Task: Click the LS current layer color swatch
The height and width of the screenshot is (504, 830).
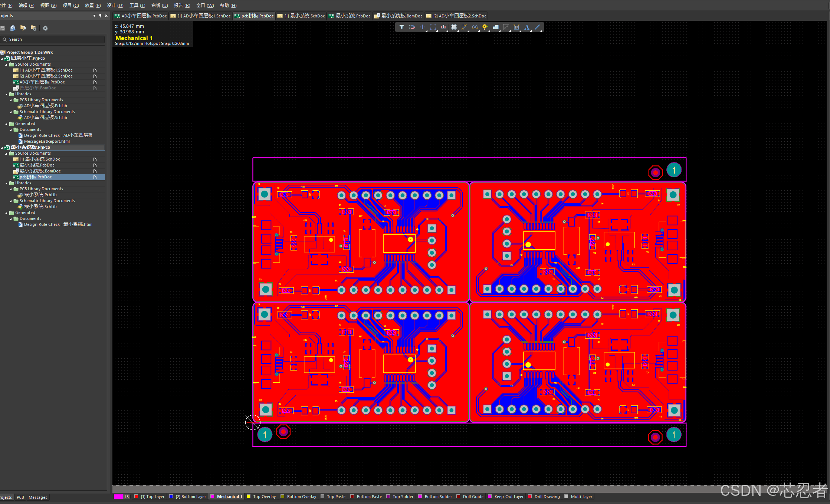Action: click(118, 497)
